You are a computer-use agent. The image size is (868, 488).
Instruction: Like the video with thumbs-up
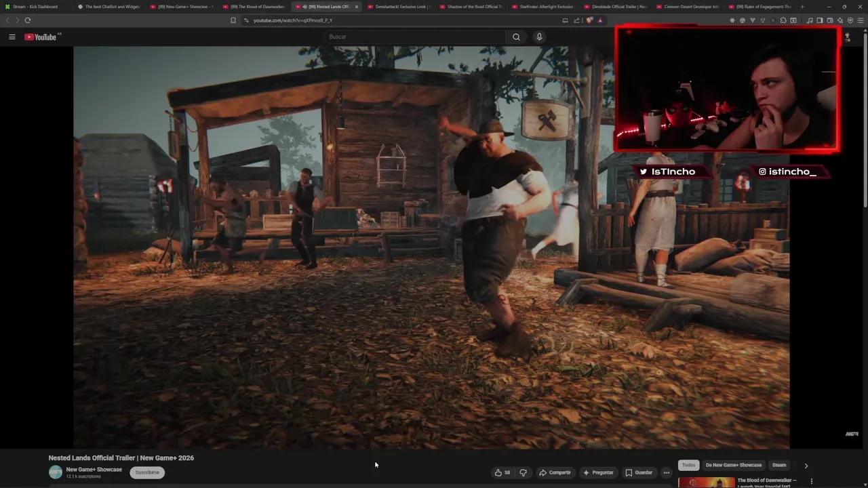[502, 472]
